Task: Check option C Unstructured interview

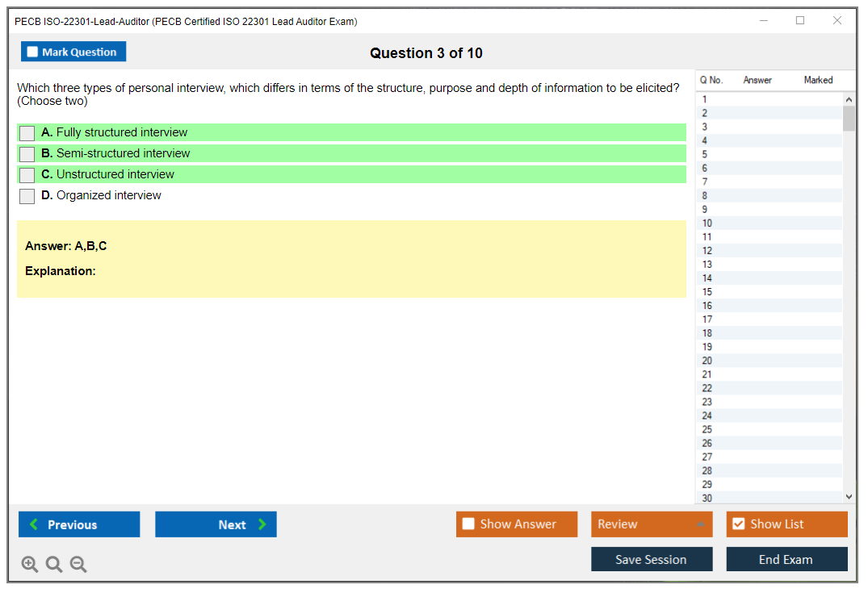Action: click(27, 175)
